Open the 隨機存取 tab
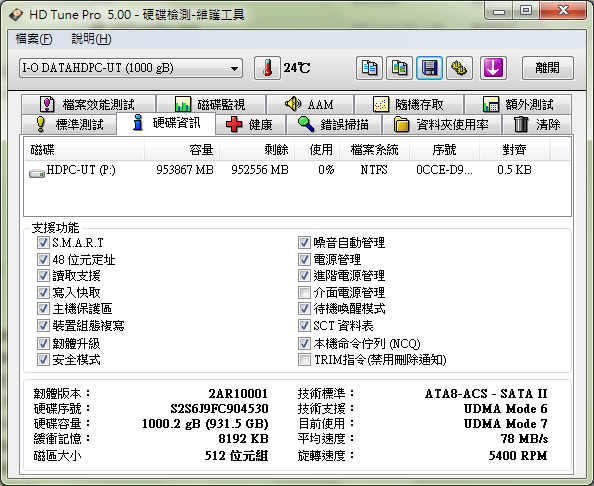 [x=409, y=104]
